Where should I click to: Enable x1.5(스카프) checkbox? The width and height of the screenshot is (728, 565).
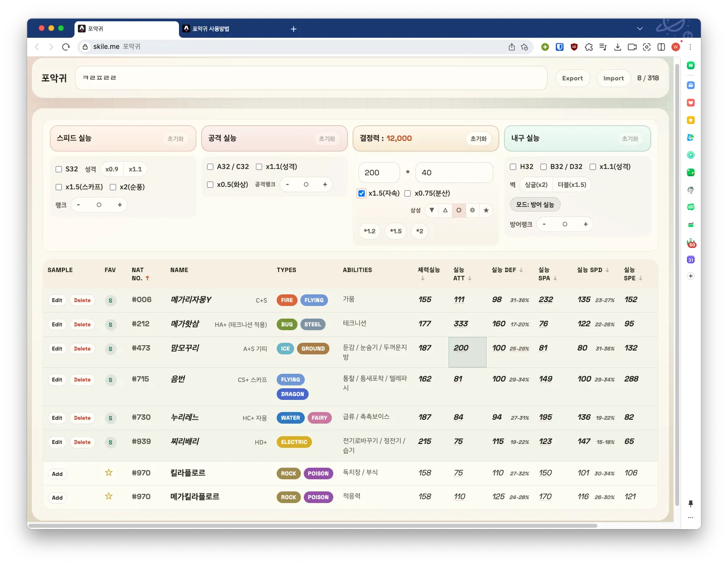coord(59,187)
